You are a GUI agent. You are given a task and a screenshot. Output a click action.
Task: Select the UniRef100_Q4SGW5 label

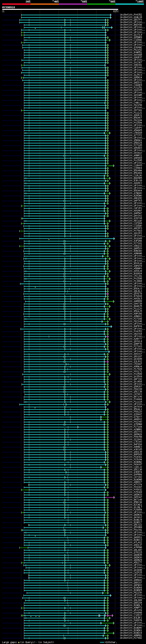(x=131, y=95)
